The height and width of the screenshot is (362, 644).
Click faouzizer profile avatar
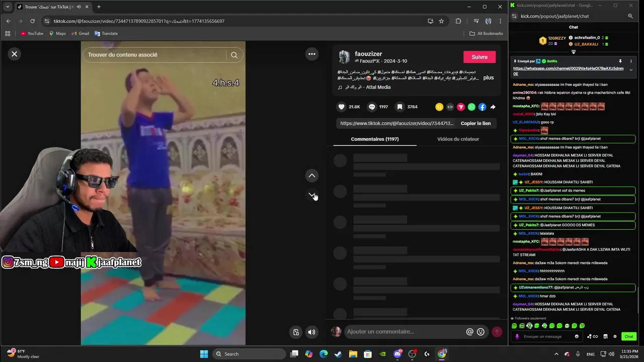344,57
